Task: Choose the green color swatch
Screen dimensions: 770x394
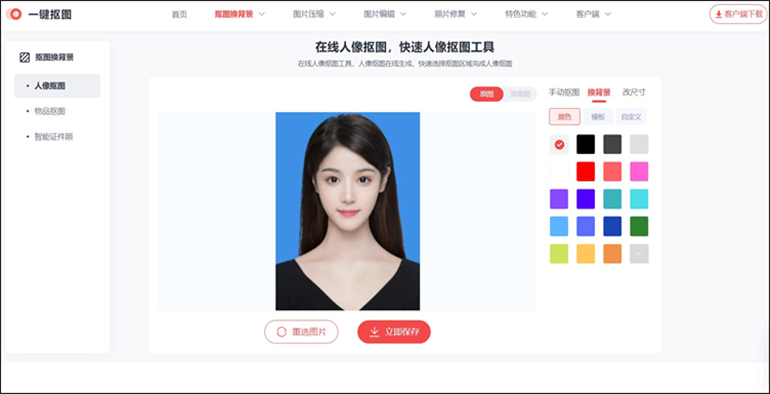Action: 639,226
